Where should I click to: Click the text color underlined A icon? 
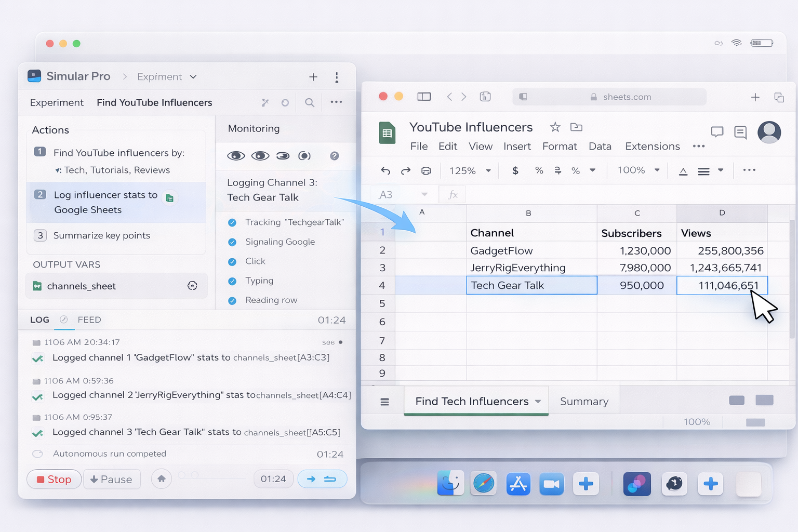(x=683, y=171)
